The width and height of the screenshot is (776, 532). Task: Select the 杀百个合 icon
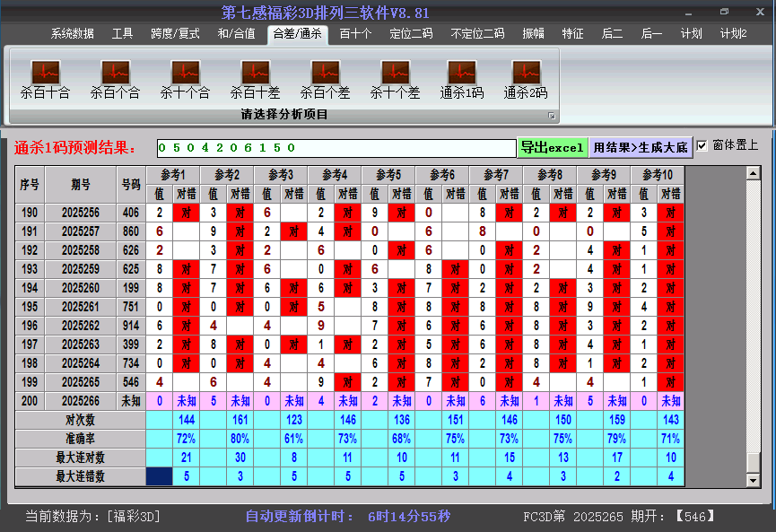pos(115,73)
